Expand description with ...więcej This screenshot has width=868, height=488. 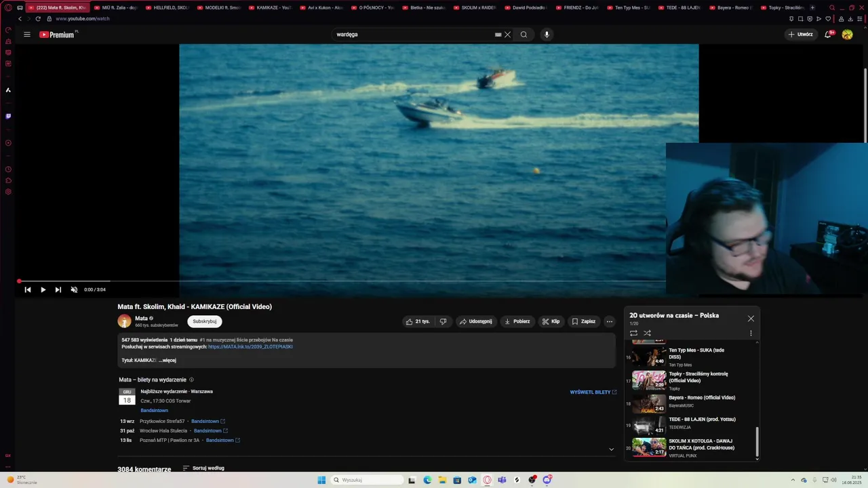click(x=167, y=361)
